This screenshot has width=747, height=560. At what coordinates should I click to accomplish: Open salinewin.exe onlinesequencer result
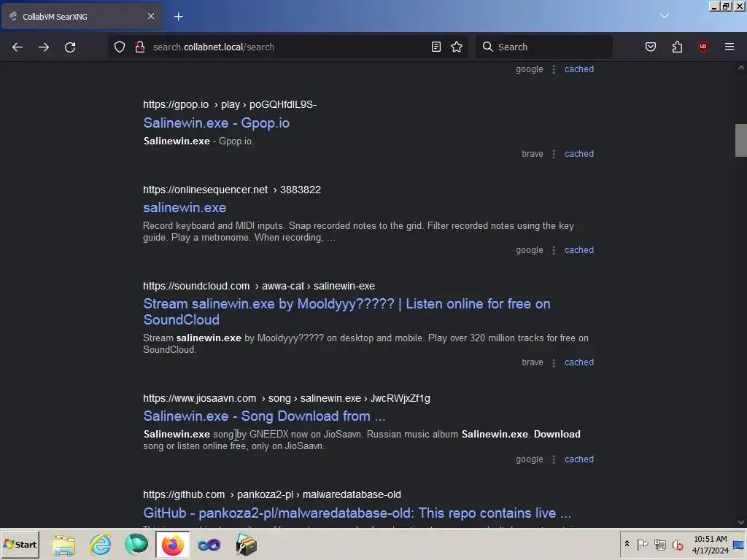tap(185, 208)
